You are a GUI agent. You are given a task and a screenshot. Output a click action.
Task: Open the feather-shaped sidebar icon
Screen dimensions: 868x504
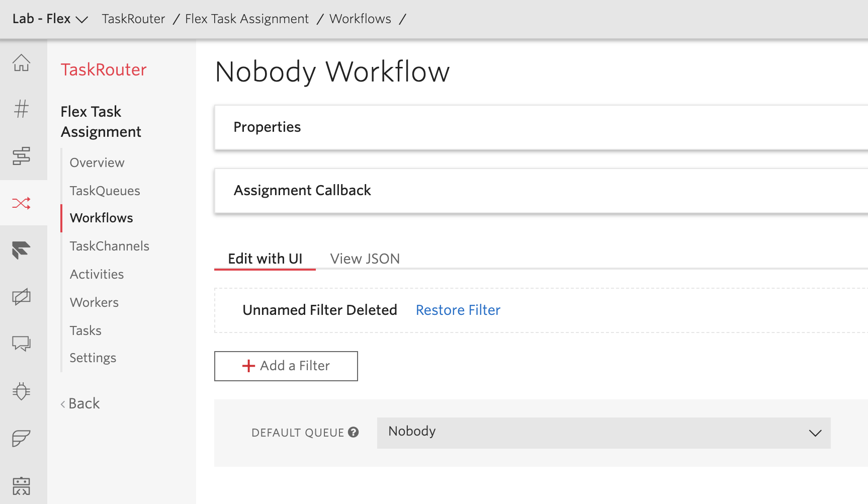point(21,438)
